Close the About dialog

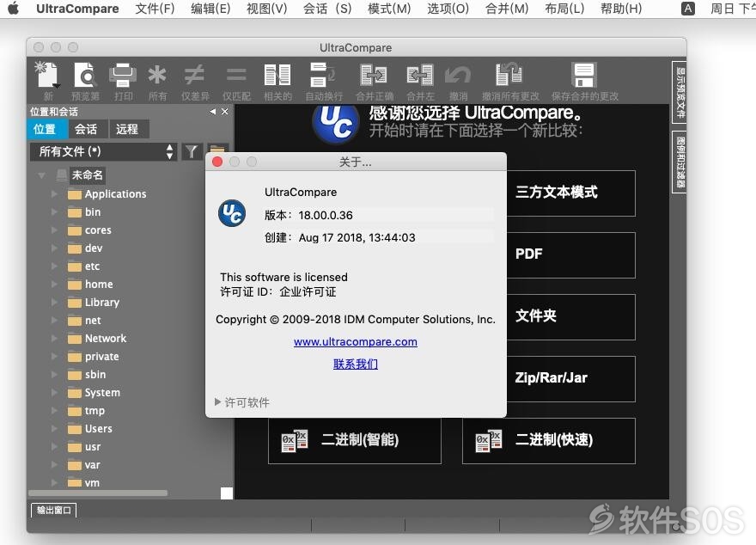click(217, 162)
